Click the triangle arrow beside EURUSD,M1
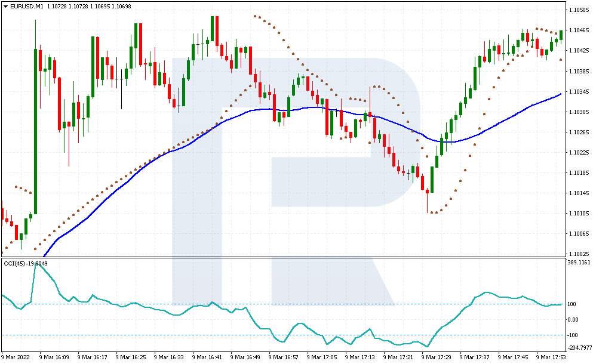The height and width of the screenshot is (364, 593). pos(5,7)
